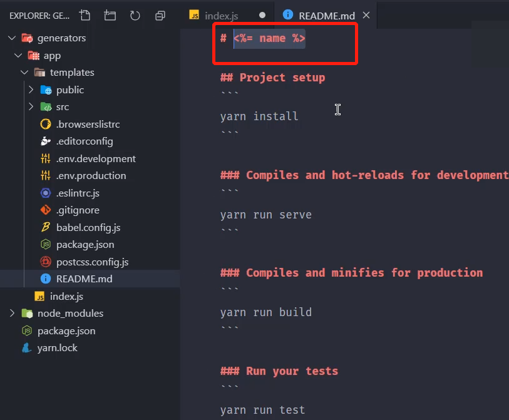Click the git icon beside .gitignore
This screenshot has height=420, width=509.
click(x=46, y=210)
